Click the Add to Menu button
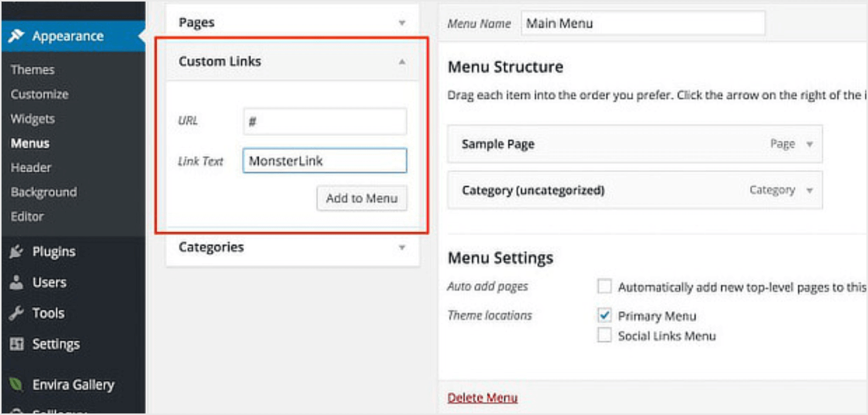Screen dimensions: 868x415 (x=362, y=199)
